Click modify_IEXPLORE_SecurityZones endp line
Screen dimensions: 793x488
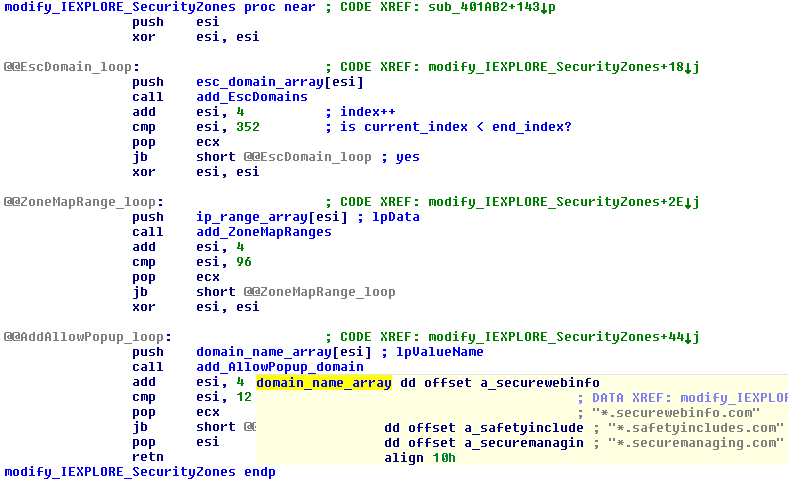coord(140,472)
